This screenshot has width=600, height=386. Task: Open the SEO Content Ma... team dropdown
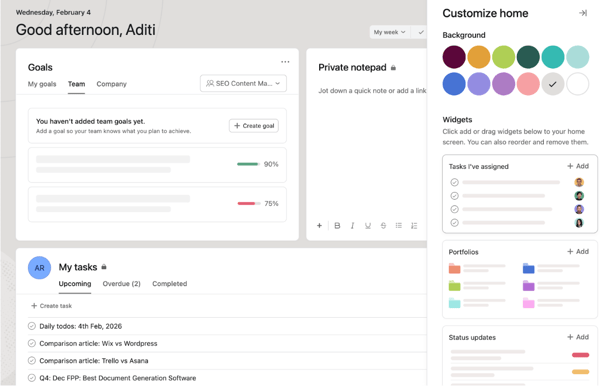coord(243,83)
